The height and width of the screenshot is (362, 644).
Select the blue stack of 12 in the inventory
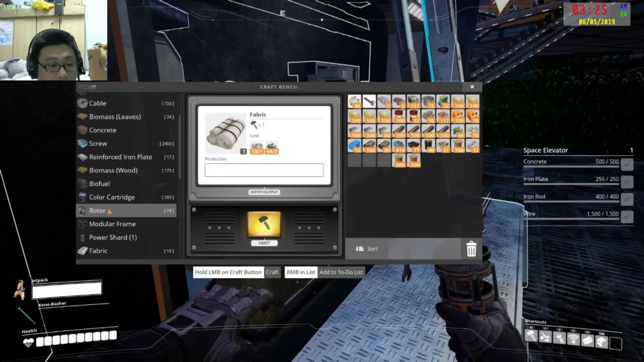coord(355,146)
